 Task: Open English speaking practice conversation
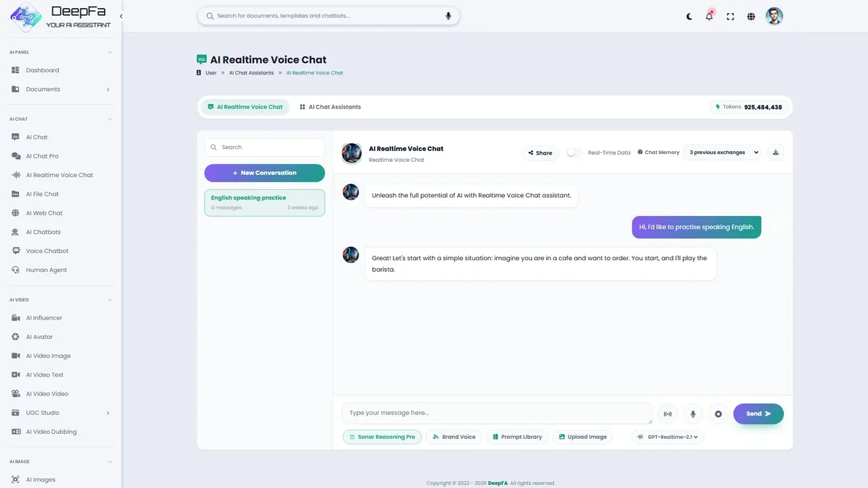click(x=265, y=202)
